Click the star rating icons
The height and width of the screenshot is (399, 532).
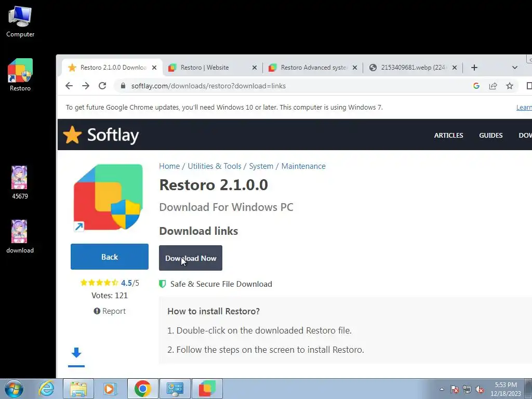[x=99, y=283]
